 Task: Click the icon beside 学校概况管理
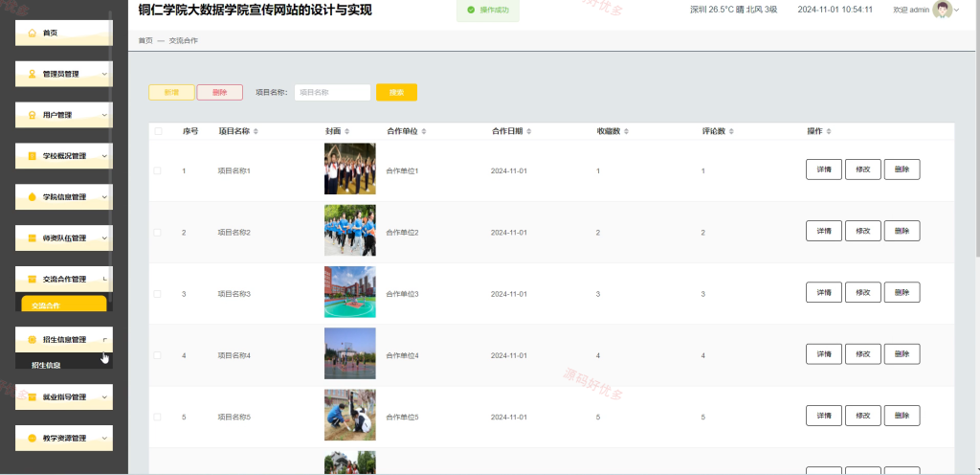[x=32, y=156]
